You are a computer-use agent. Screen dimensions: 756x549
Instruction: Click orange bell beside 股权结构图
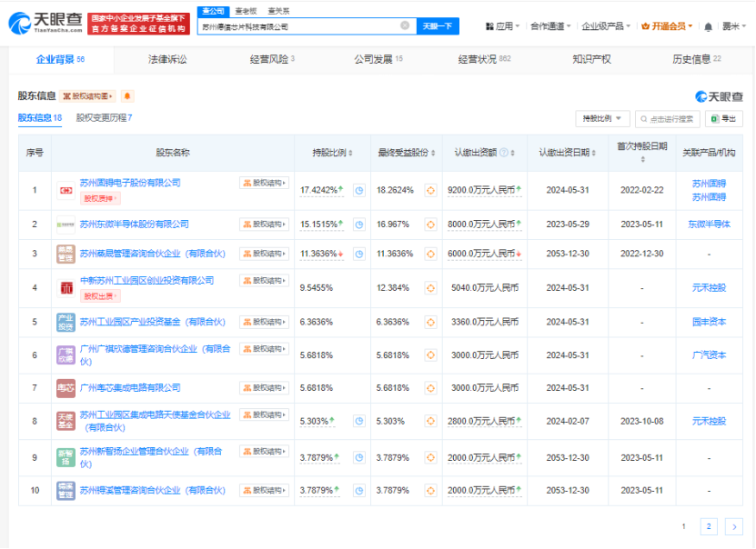coord(126,95)
